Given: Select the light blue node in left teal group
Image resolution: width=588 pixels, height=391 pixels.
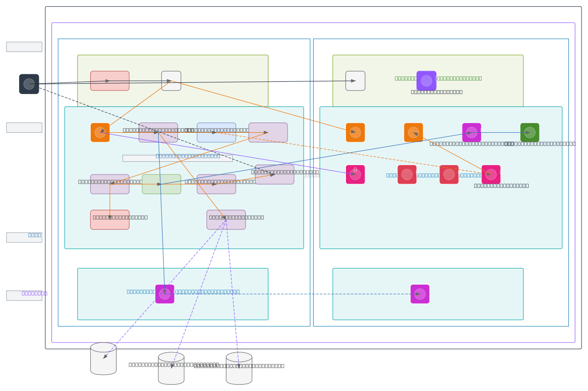Looking at the screenshot, I should coord(217,132).
